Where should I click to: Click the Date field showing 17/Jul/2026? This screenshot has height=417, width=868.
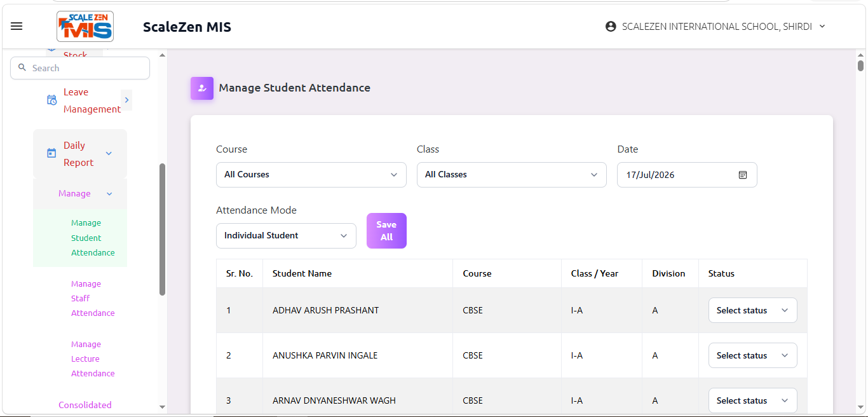[x=687, y=175]
